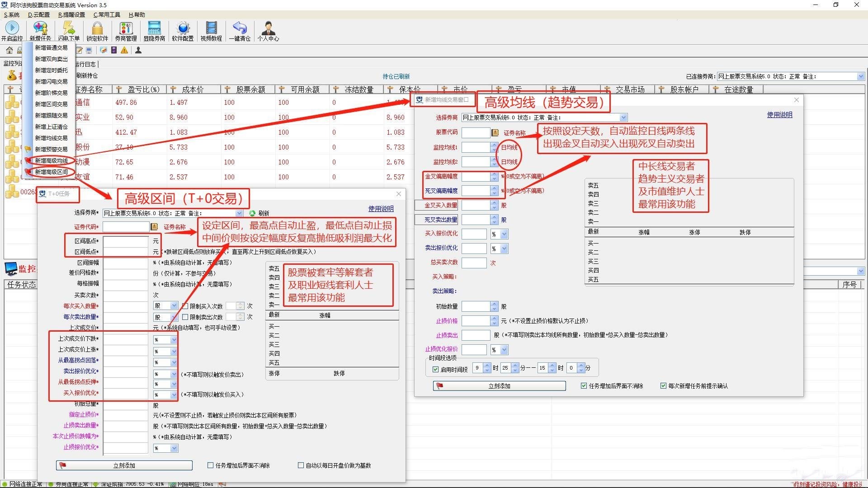Click the small home icon in second toolbar
868x488 pixels.
pos(9,50)
